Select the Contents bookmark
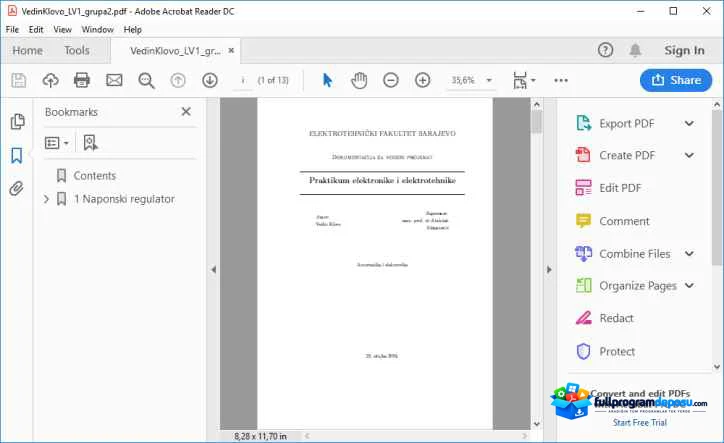This screenshot has height=443, width=724. pyautogui.click(x=95, y=176)
